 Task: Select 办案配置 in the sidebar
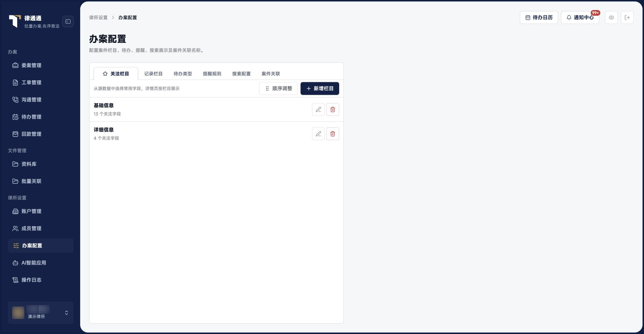pyautogui.click(x=41, y=246)
